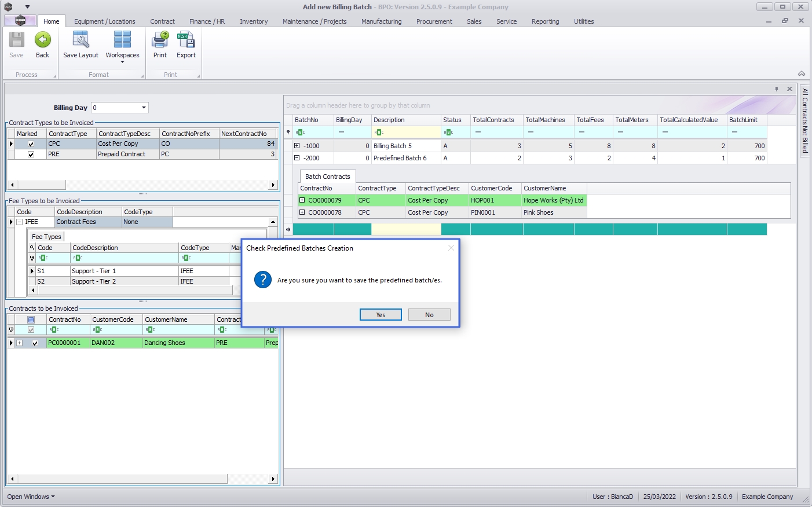Click the Predefined Batch 6 description cell
812x507 pixels.
pos(406,157)
